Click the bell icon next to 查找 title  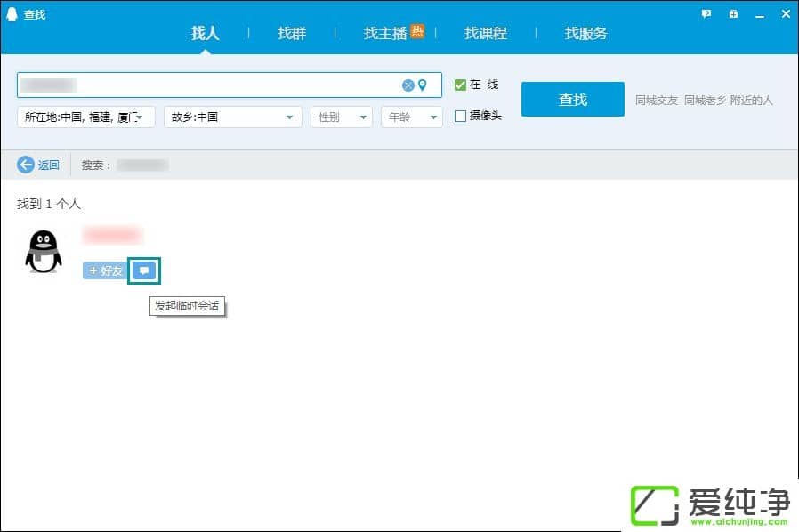point(11,13)
